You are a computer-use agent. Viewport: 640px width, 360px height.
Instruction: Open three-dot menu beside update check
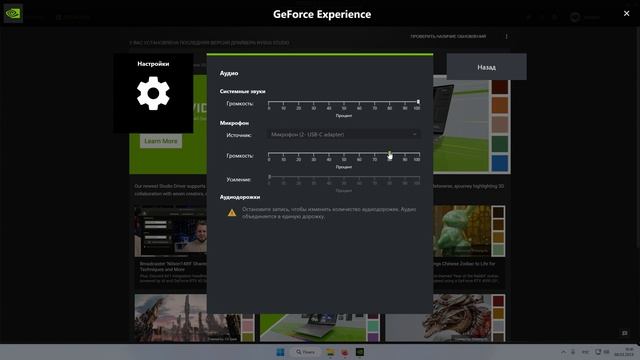tap(507, 36)
